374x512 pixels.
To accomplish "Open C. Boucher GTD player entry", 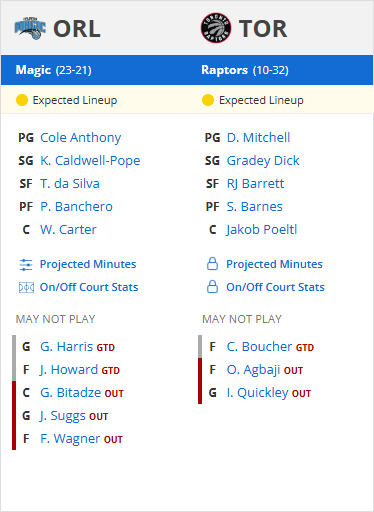I will [270, 347].
